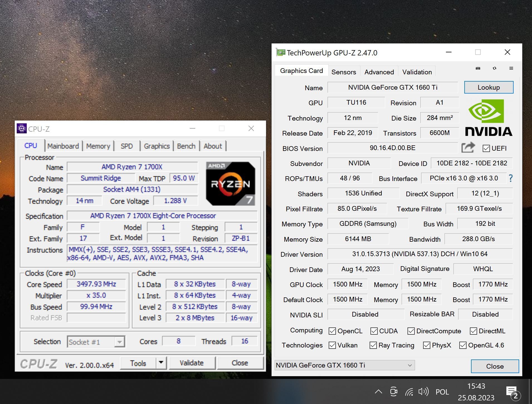
Task: Open the GPU-Z hamburger menu
Action: (x=511, y=68)
